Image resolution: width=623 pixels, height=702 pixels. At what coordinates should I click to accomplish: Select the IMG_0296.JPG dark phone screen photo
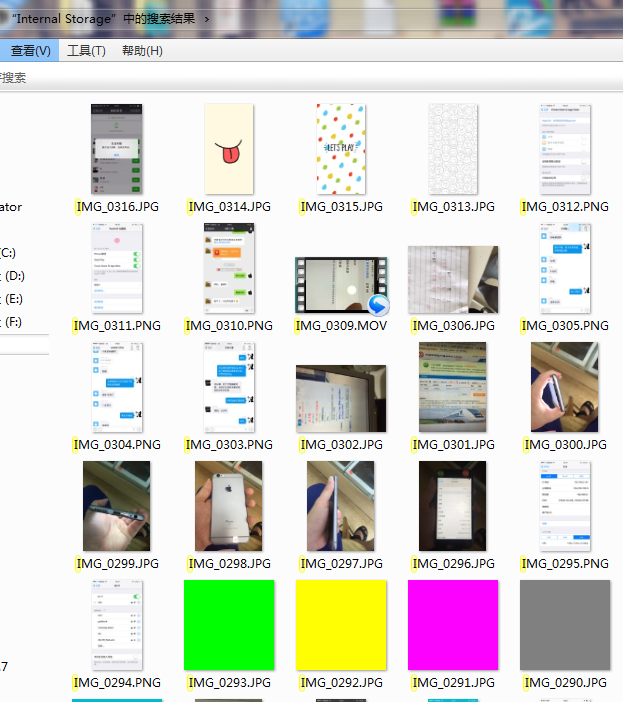coord(452,506)
